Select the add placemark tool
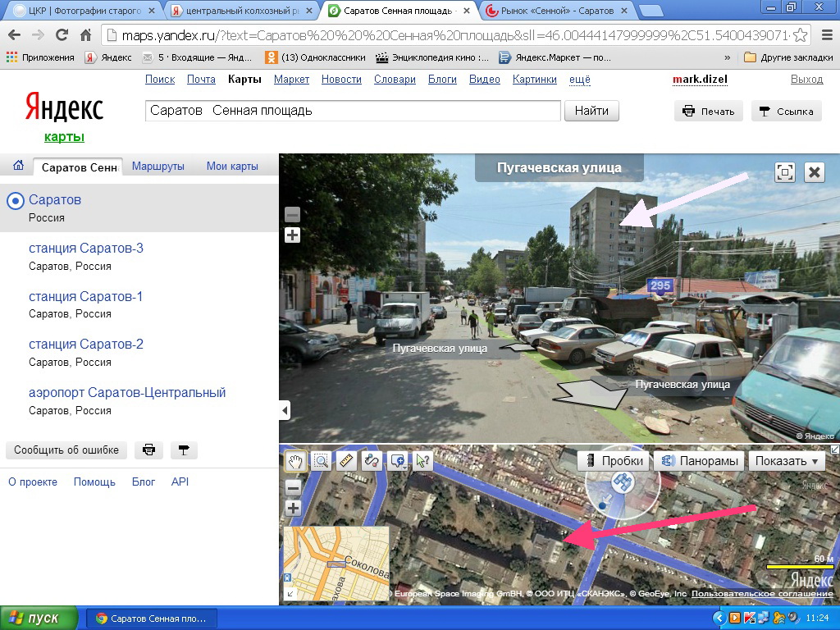The image size is (840, 630). click(x=398, y=461)
